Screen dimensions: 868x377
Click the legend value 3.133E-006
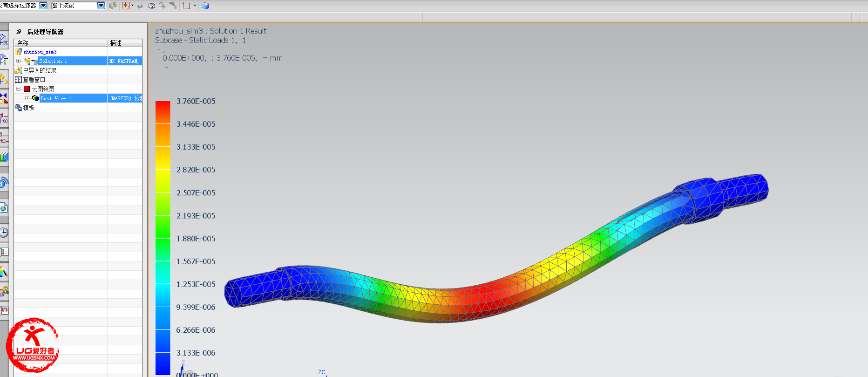[196, 353]
